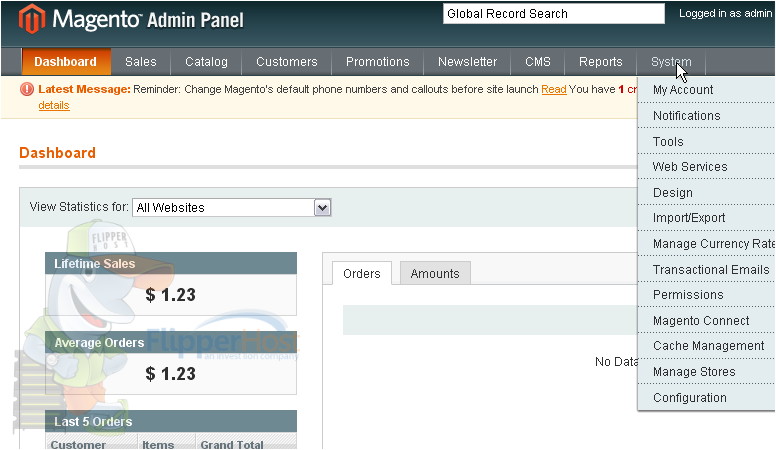
Task: Open the details link under Latest Message
Action: point(54,105)
